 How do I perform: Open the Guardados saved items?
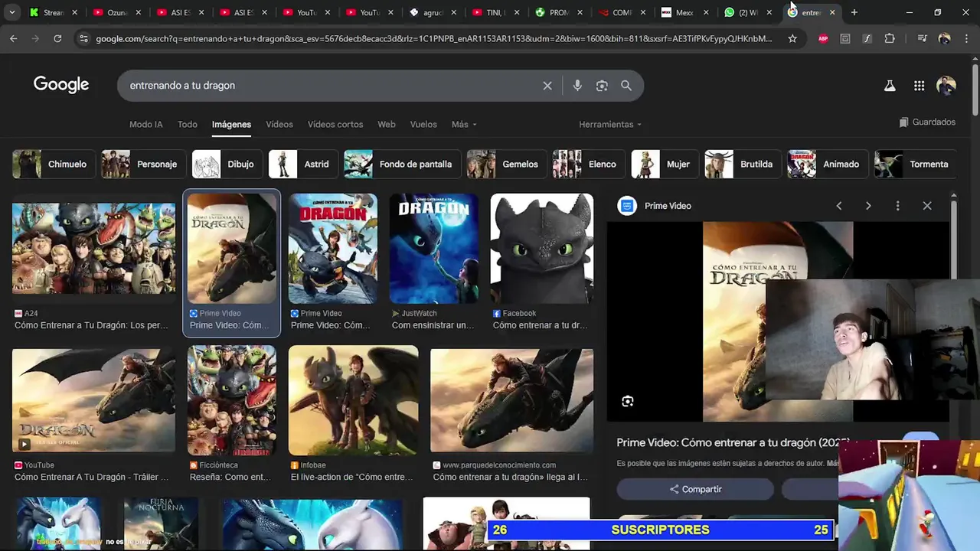coord(927,122)
